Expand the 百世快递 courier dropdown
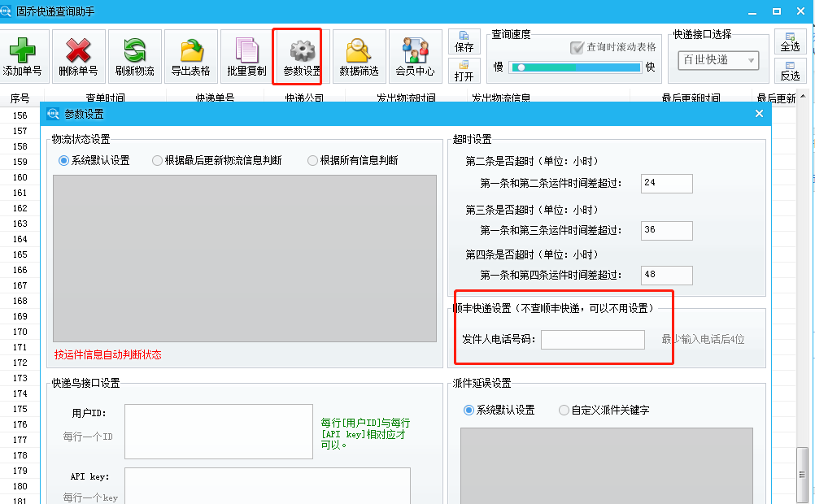The width and height of the screenshot is (815, 504). pyautogui.click(x=751, y=60)
